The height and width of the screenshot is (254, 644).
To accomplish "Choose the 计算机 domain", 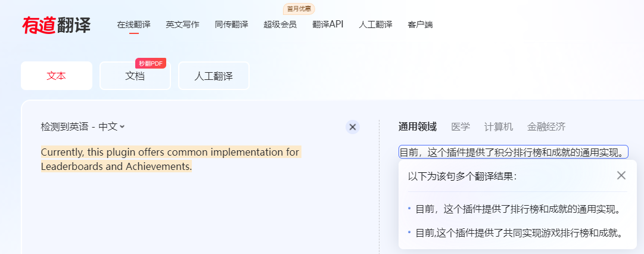I will pyautogui.click(x=498, y=126).
